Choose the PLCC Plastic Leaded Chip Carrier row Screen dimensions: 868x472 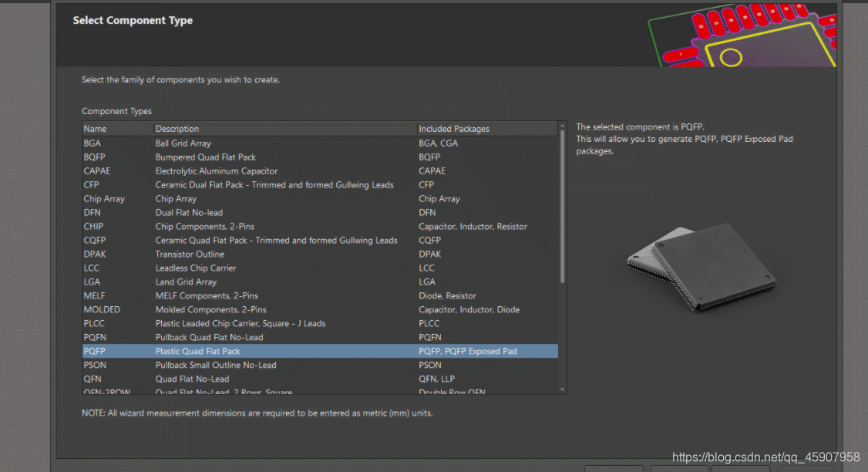click(231, 324)
